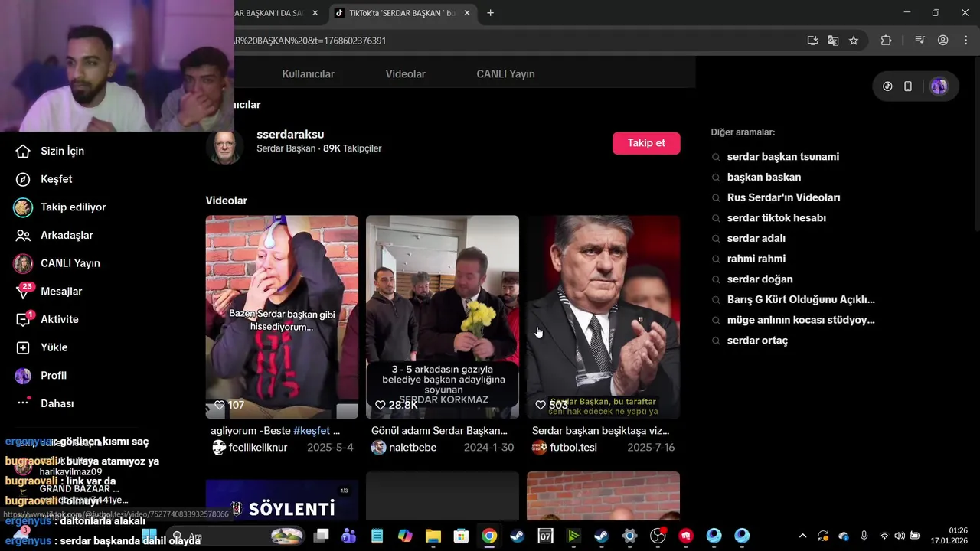Select suggestion serdar tiktok hesabı

776,218
